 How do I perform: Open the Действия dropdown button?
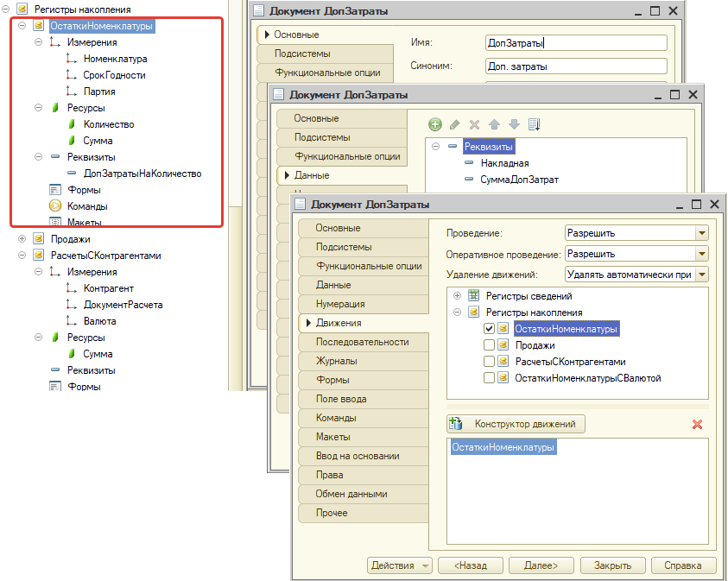point(400,565)
